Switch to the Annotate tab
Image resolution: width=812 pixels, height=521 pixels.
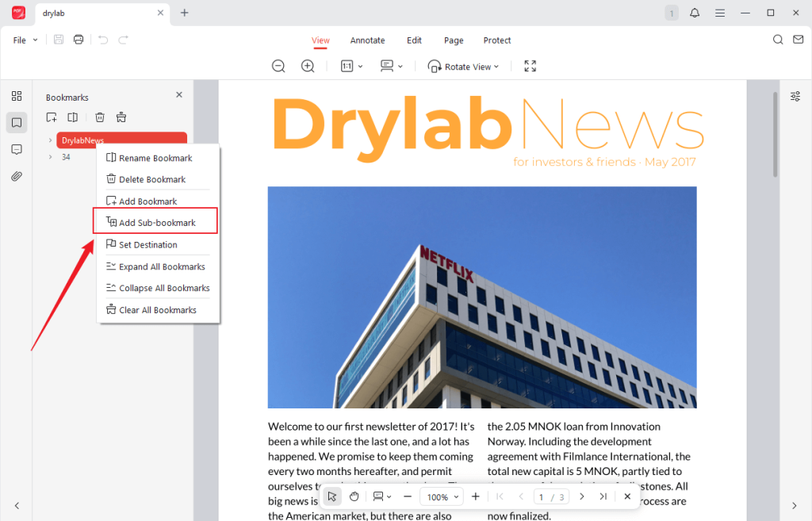[367, 40]
